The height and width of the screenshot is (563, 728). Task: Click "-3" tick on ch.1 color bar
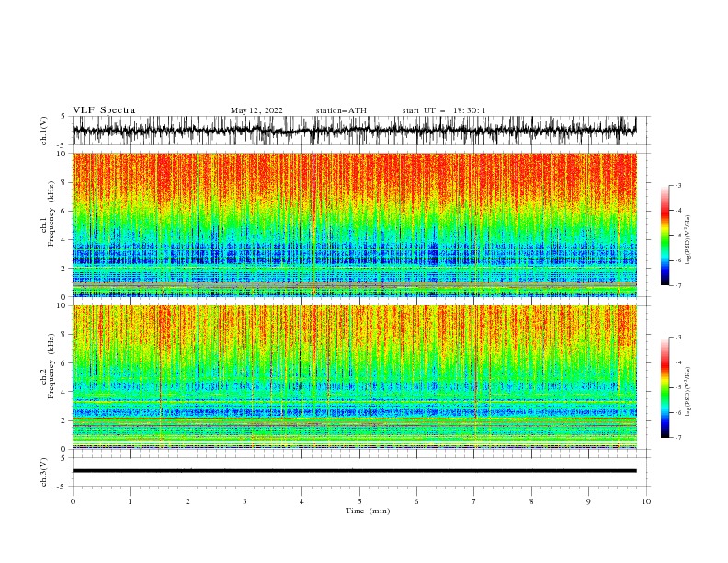click(x=677, y=185)
